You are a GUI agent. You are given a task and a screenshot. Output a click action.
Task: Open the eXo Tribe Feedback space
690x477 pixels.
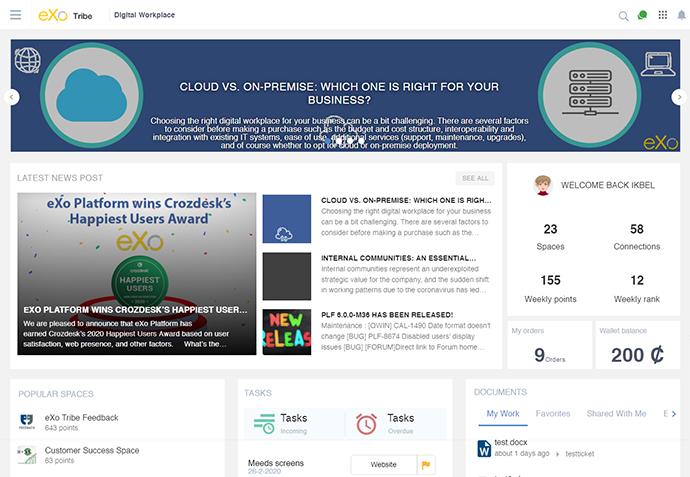pos(81,418)
